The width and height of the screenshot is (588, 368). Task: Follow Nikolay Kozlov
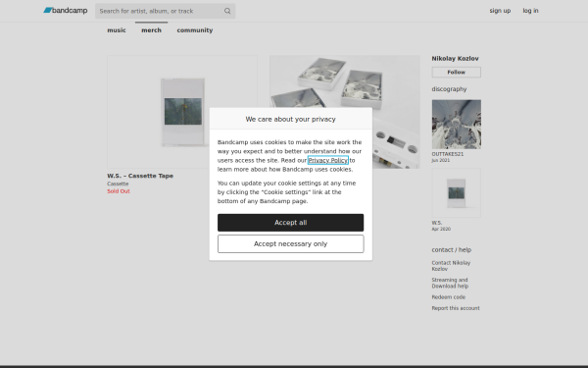(x=457, y=72)
